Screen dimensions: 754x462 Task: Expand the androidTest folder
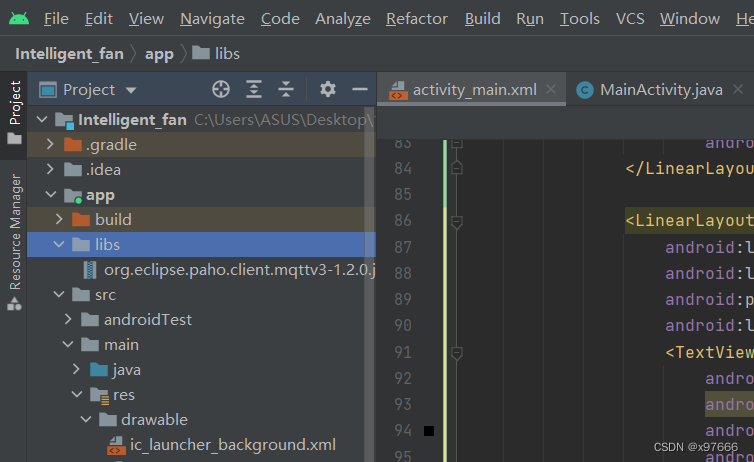tap(68, 320)
